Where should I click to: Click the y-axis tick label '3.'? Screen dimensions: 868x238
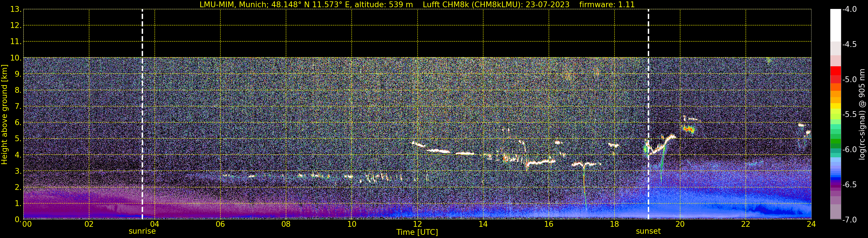[18, 171]
